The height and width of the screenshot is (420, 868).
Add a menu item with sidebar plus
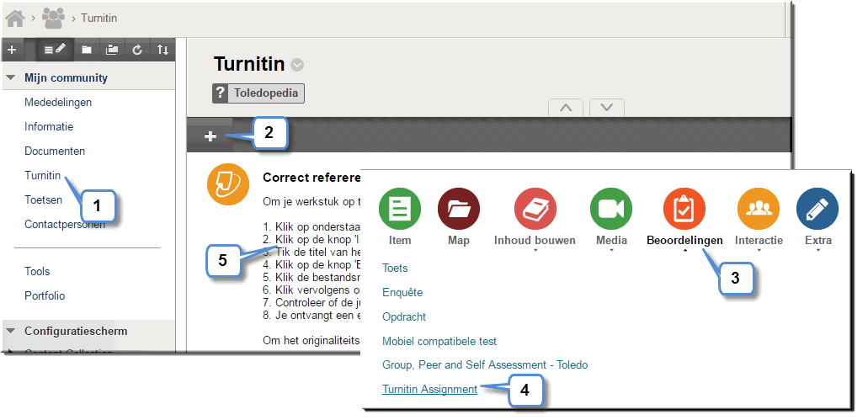pos(12,50)
